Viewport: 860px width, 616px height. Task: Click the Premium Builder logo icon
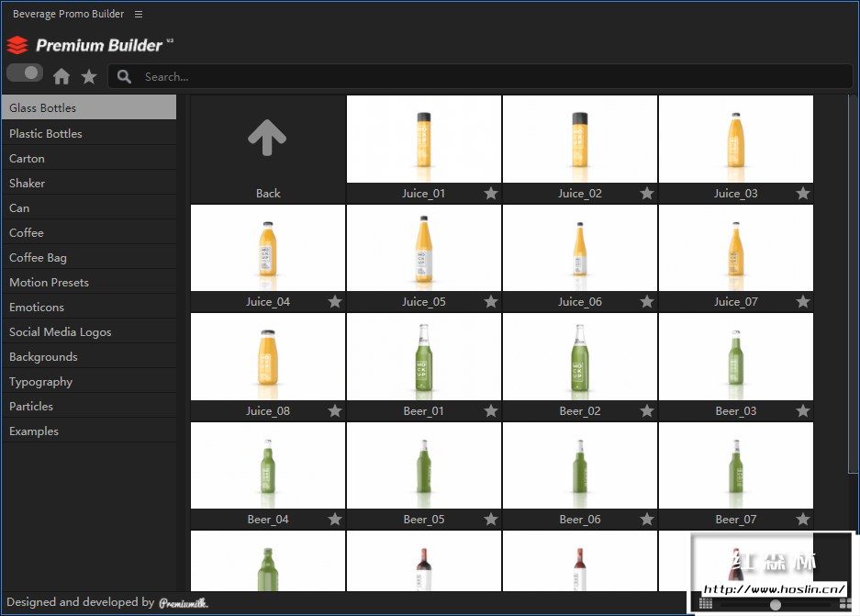[17, 45]
